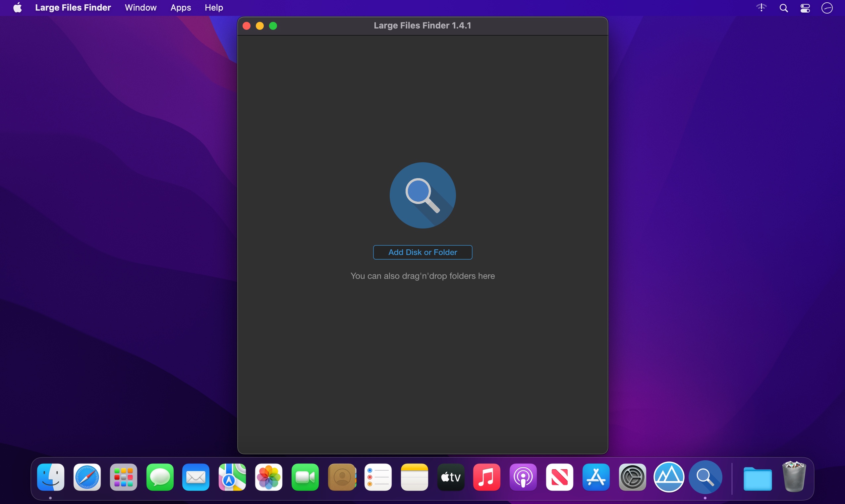Click the green full-screen window button

click(273, 26)
